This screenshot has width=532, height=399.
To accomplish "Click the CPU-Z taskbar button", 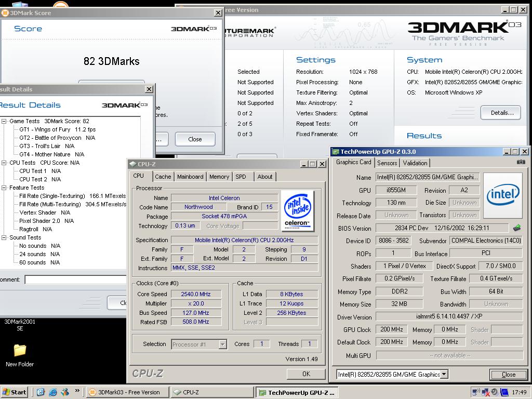I will [212, 392].
